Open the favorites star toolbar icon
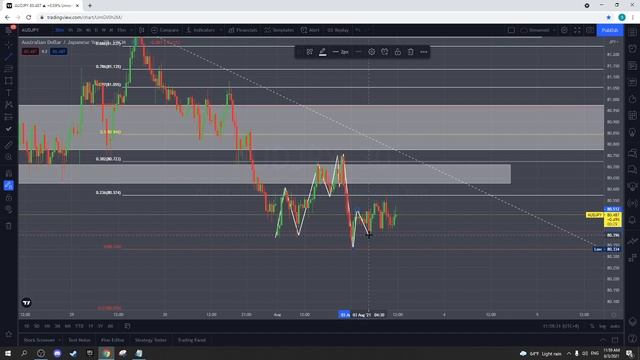 [x=9, y=334]
